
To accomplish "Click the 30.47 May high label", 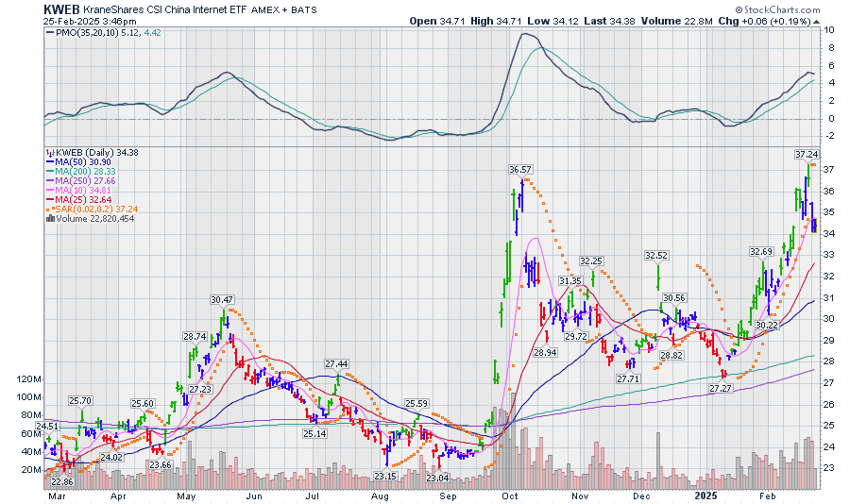I will pyautogui.click(x=222, y=300).
